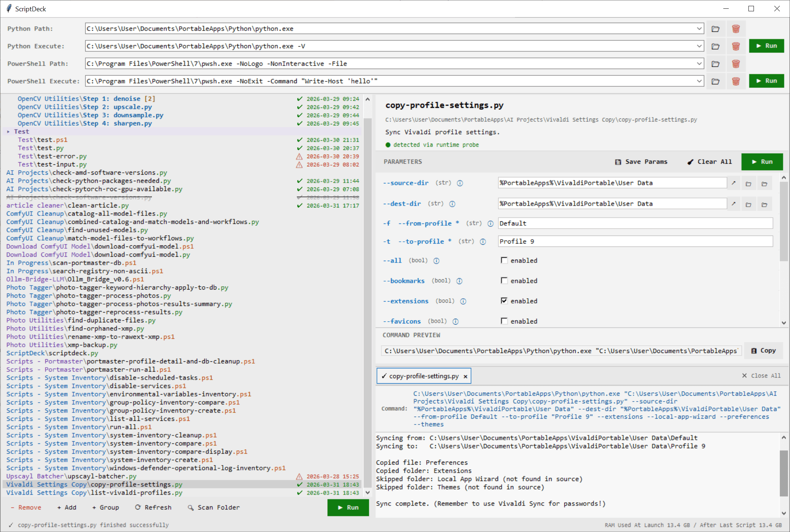Uncheck the --extensions enabled checkbox
The image size is (790, 532).
click(x=504, y=301)
